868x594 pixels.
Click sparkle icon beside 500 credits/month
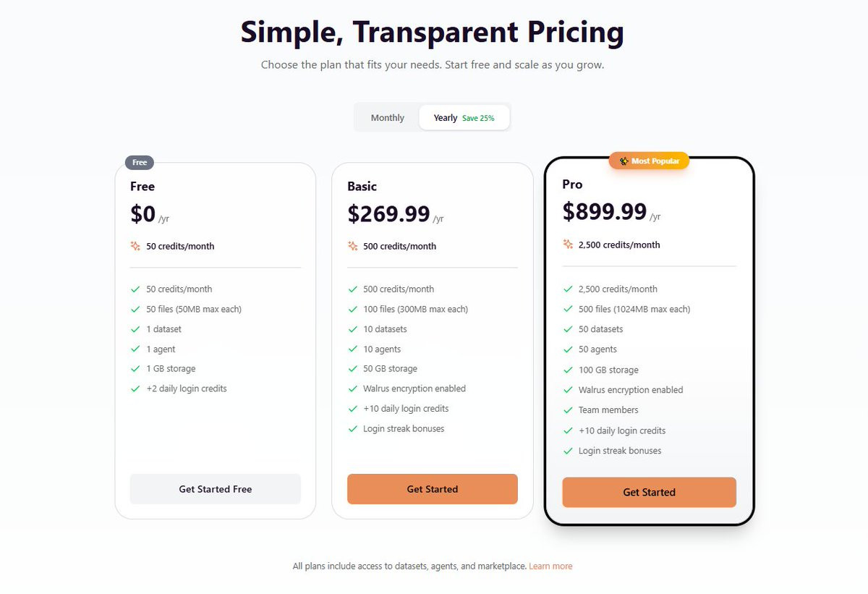[x=352, y=246]
